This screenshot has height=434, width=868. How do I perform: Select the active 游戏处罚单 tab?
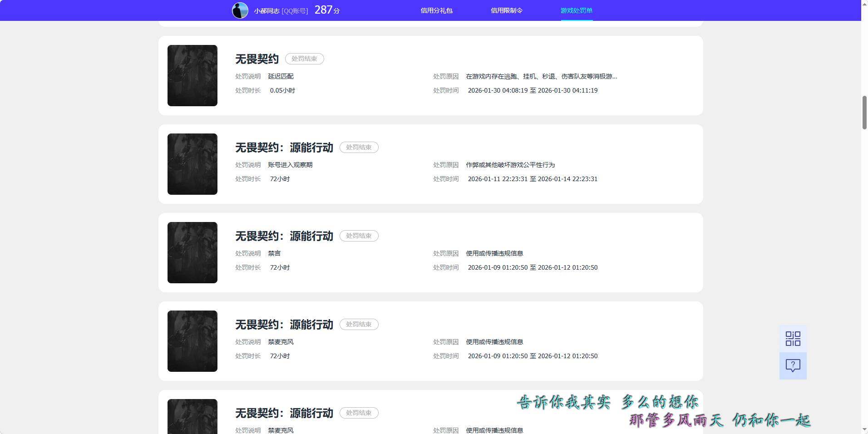[576, 10]
